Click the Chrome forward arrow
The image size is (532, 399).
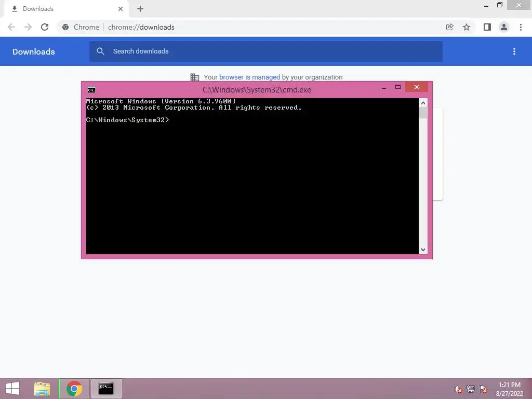coord(28,27)
